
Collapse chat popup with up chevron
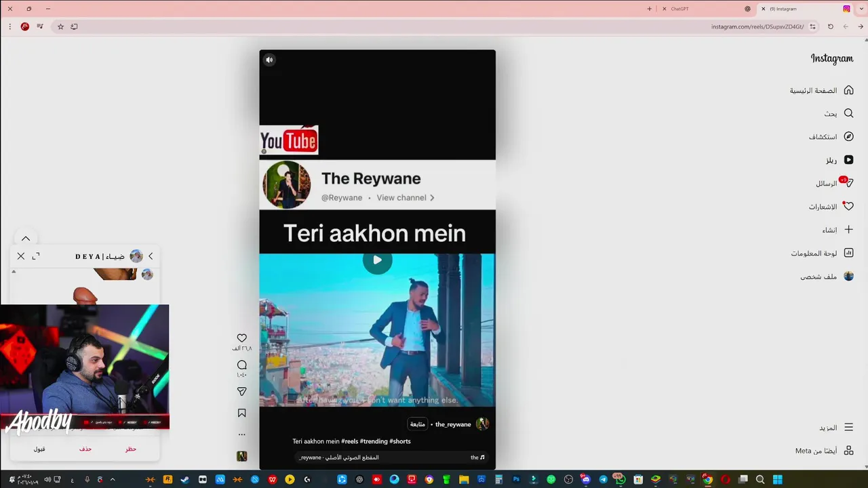pos(26,239)
